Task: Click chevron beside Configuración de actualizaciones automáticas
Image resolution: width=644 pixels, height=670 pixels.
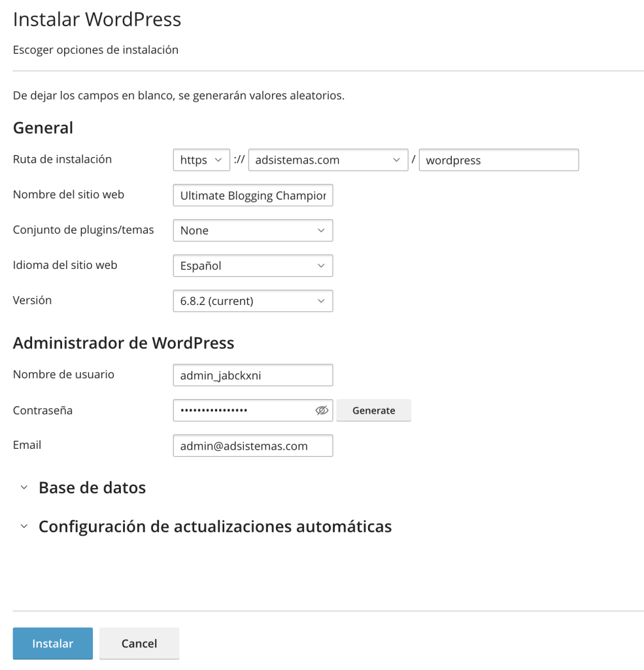Action: pyautogui.click(x=24, y=527)
